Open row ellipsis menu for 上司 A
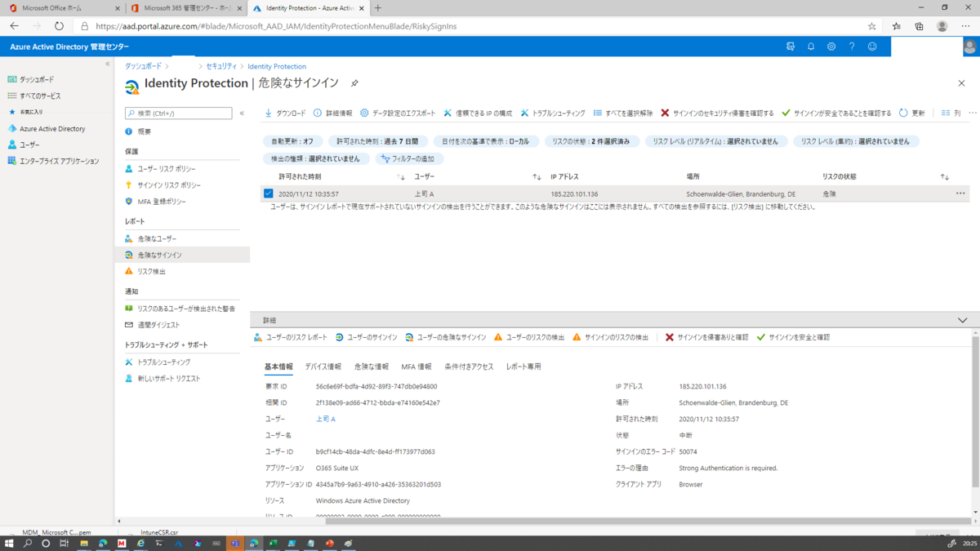The width and height of the screenshot is (980, 551). tap(960, 193)
